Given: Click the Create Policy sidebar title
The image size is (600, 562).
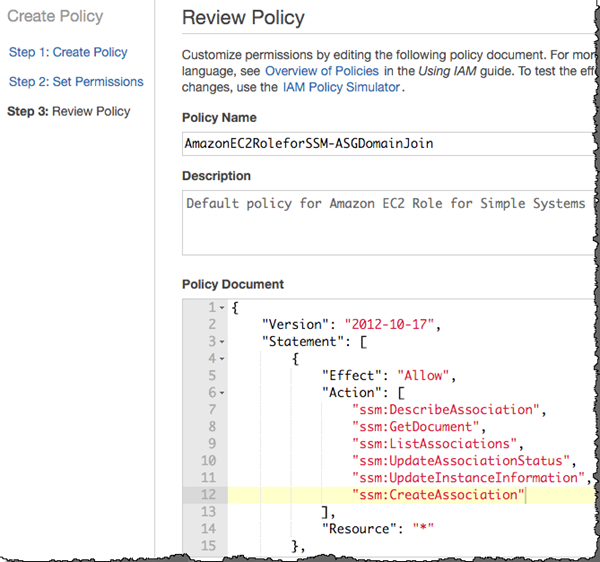Looking at the screenshot, I should (x=55, y=16).
